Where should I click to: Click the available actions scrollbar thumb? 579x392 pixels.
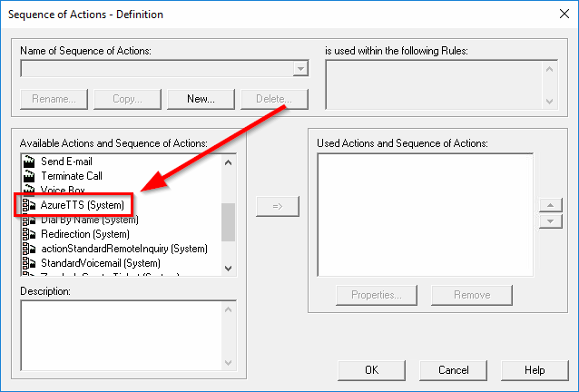[228, 221]
